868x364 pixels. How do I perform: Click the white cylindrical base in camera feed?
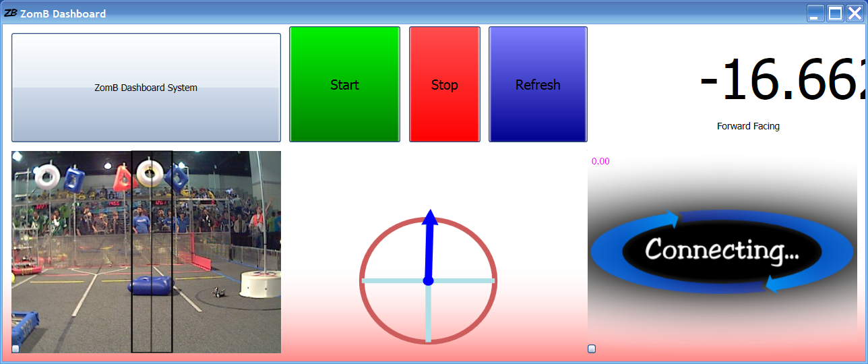[260, 284]
